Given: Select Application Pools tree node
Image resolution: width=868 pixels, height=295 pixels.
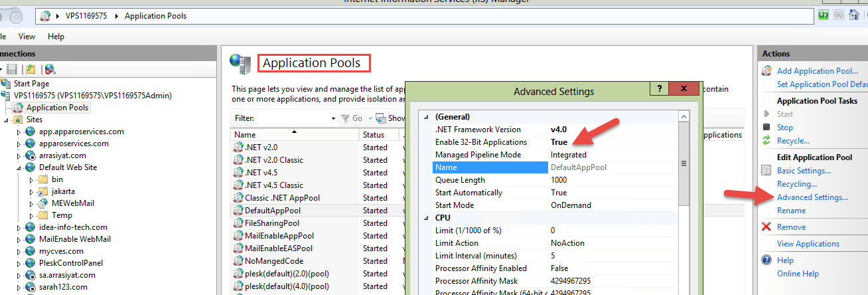Looking at the screenshot, I should pos(57,108).
